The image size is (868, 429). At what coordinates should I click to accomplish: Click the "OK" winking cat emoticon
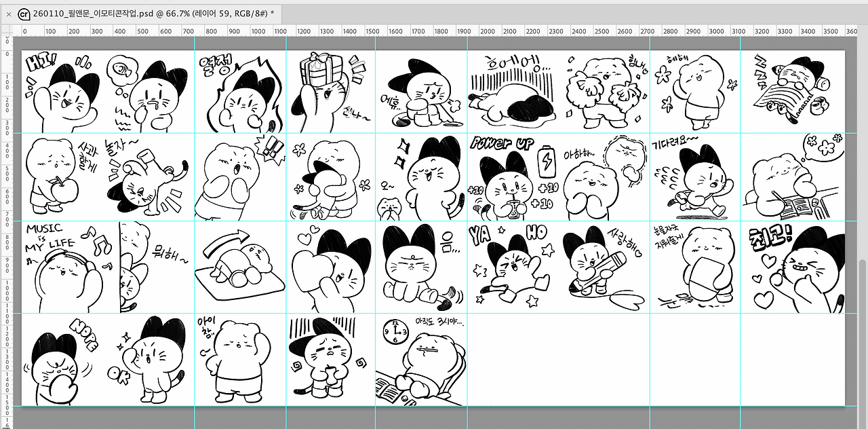147,360
